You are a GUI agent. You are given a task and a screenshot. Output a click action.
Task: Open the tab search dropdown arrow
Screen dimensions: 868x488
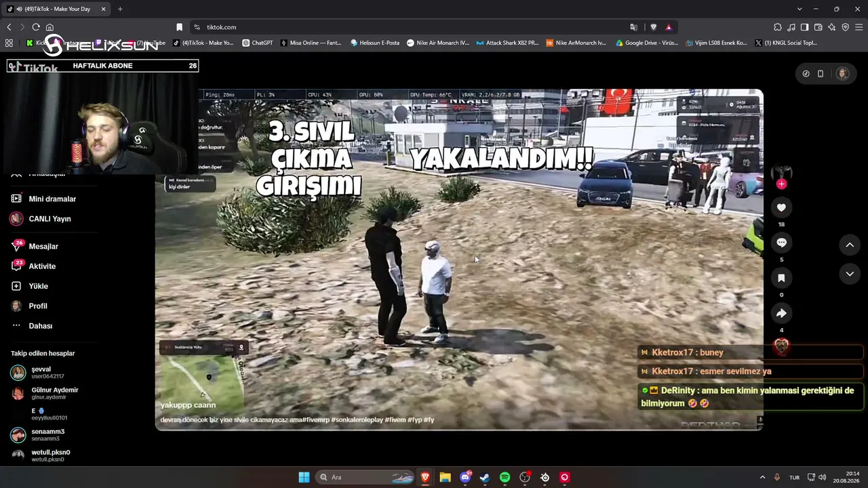coord(800,9)
